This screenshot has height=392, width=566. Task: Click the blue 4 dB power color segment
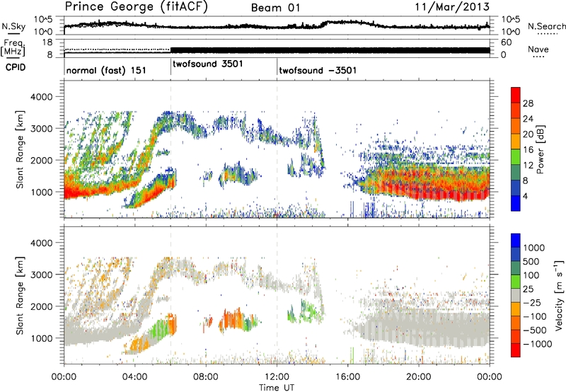[x=516, y=203]
